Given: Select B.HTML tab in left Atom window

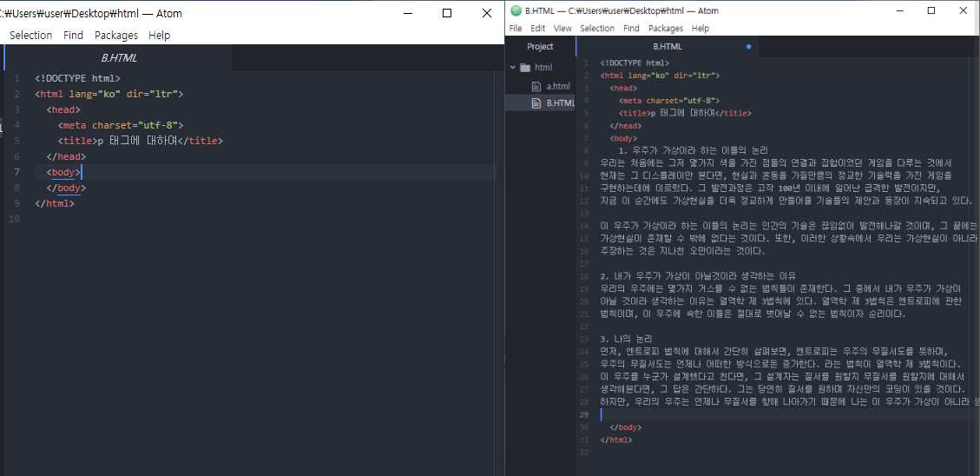Looking at the screenshot, I should [119, 57].
